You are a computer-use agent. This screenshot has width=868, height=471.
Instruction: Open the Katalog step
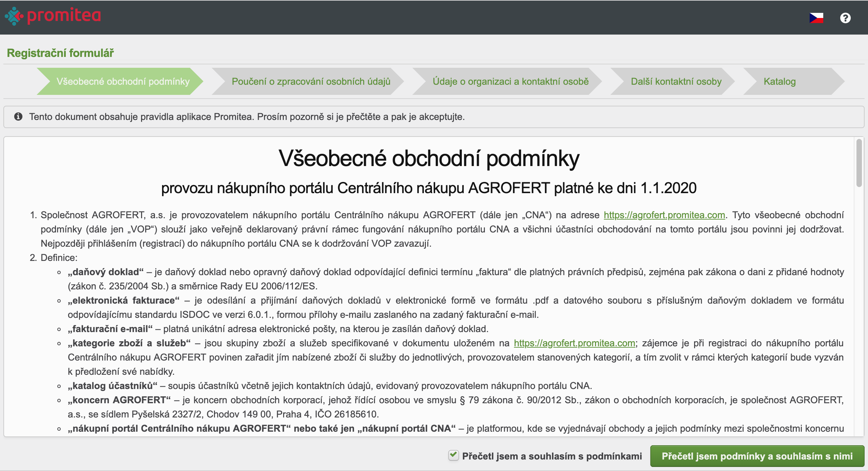click(793, 81)
